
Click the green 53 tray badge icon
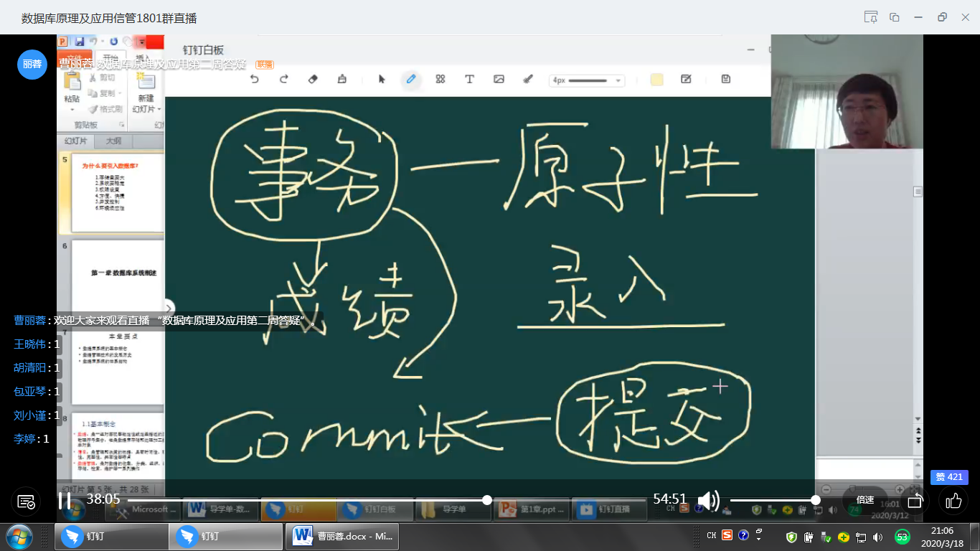(x=903, y=537)
